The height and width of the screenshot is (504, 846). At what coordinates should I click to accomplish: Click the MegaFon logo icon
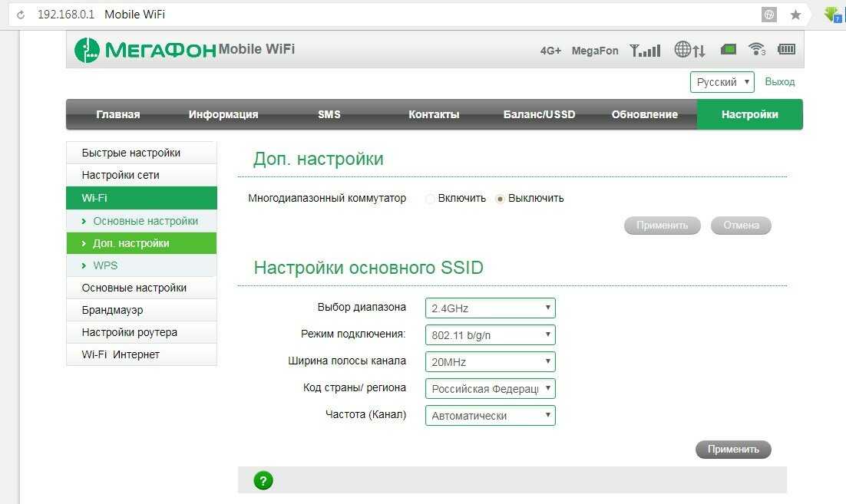(x=88, y=50)
